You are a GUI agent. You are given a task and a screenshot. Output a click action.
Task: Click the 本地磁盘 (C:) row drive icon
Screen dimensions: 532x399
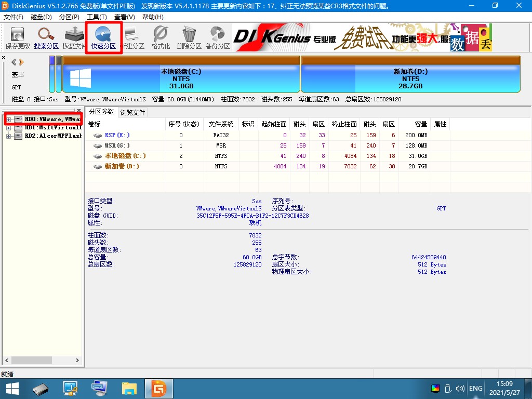pyautogui.click(x=98, y=156)
